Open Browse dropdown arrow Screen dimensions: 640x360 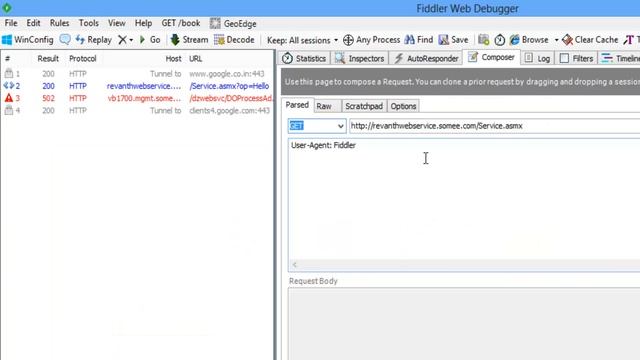[556, 40]
